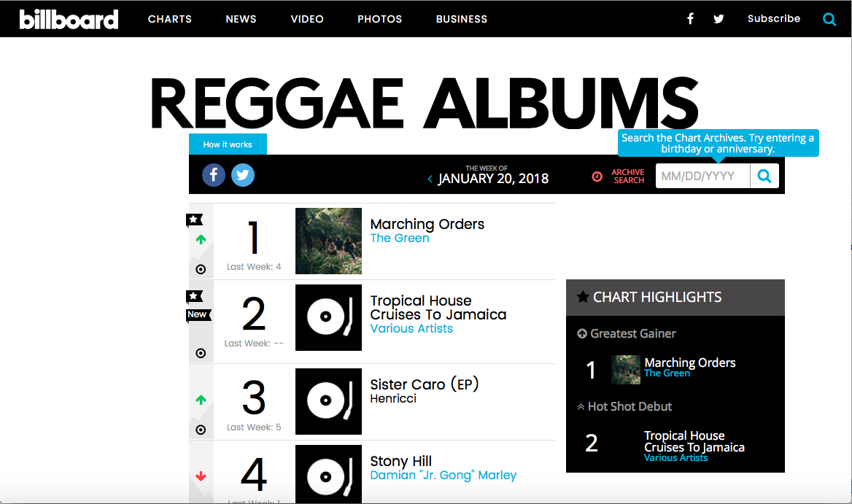The height and width of the screenshot is (504, 852).
Task: Open the News menu item
Action: pyautogui.click(x=241, y=19)
